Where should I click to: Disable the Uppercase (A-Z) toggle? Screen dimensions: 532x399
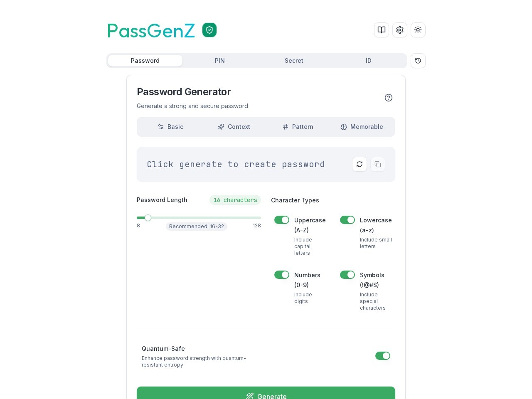pos(282,220)
